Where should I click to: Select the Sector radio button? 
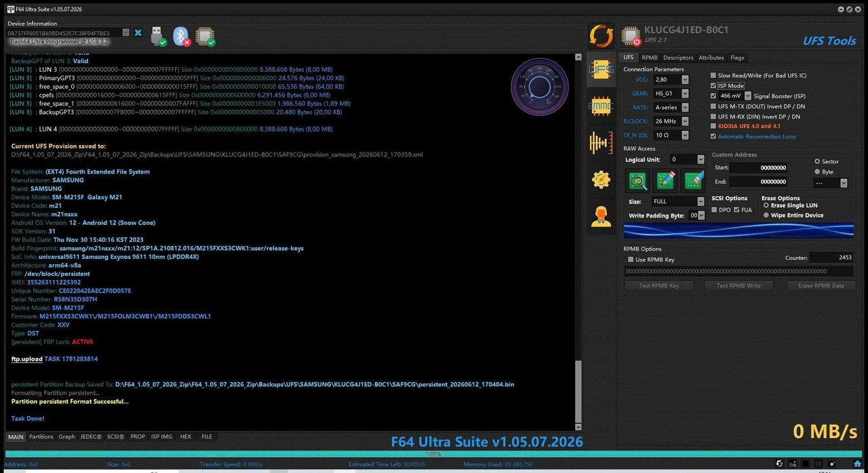[817, 161]
